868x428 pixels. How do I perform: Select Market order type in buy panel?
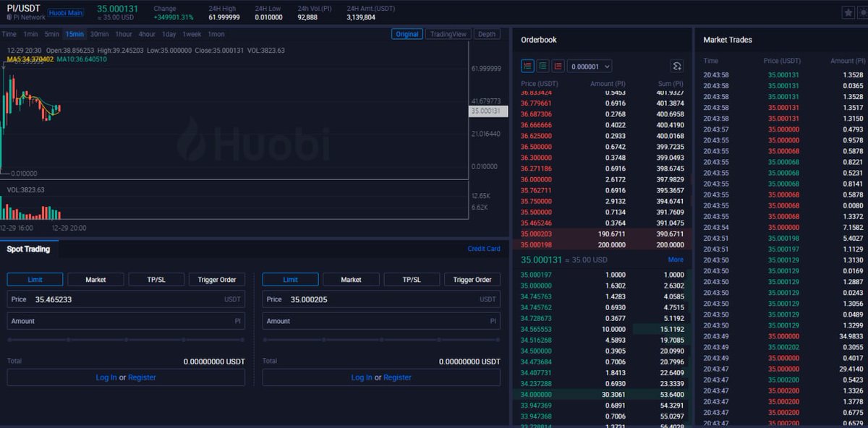[x=95, y=279]
